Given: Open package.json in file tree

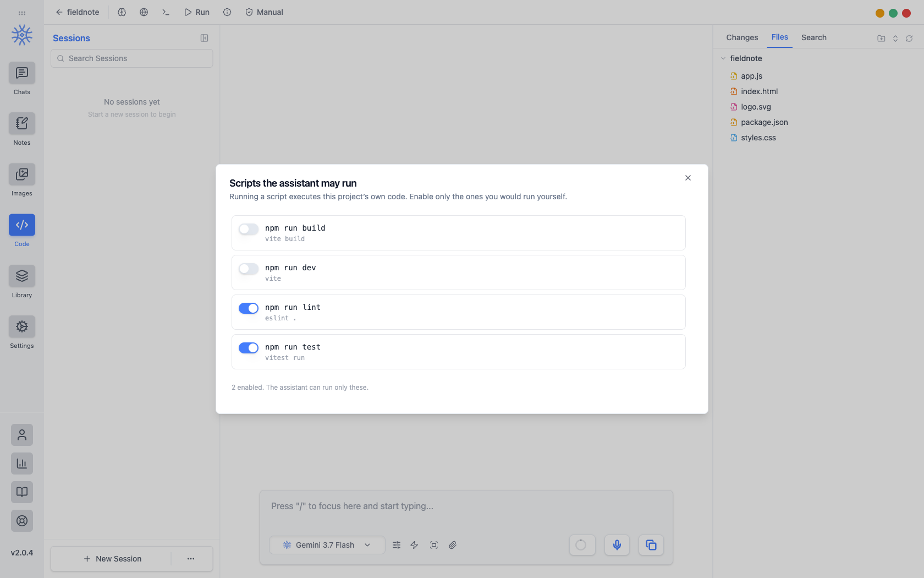Looking at the screenshot, I should tap(764, 122).
